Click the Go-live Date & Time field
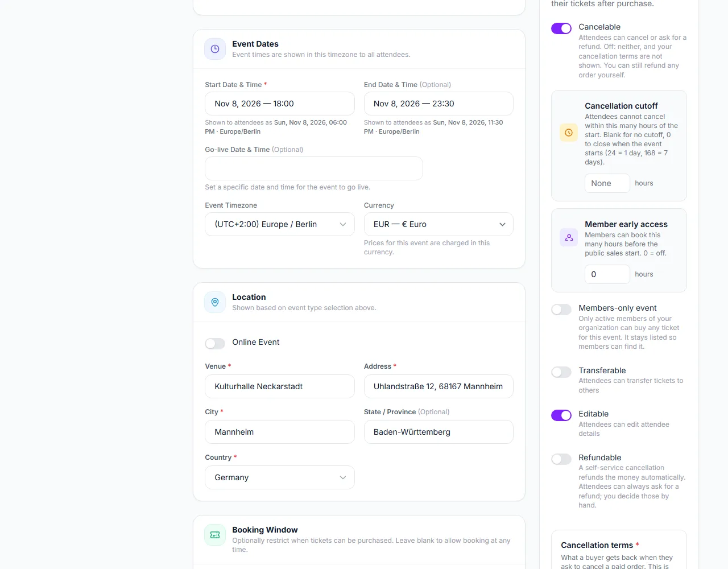 click(x=314, y=168)
